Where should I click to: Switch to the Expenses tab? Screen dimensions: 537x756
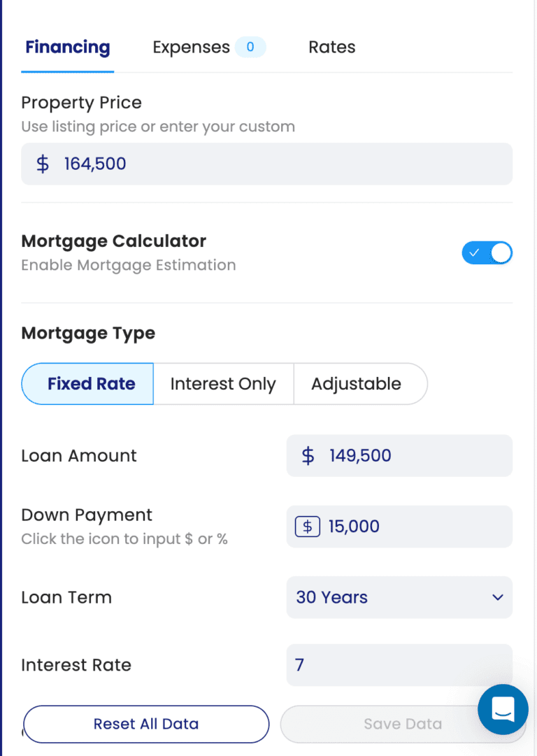(x=191, y=48)
